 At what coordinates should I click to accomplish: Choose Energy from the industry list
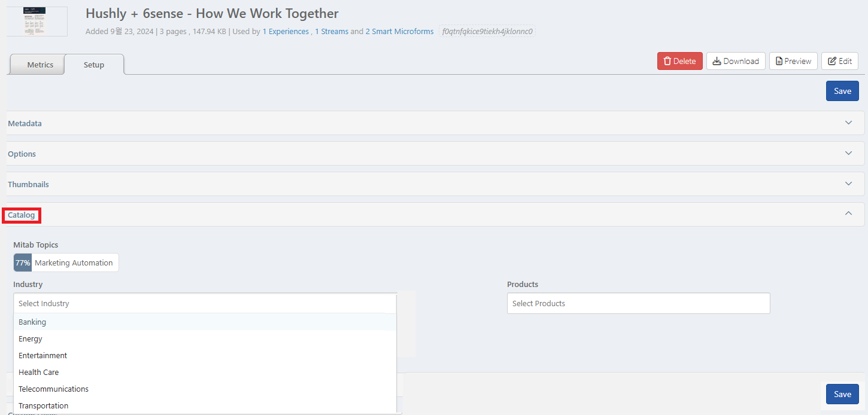pos(205,338)
